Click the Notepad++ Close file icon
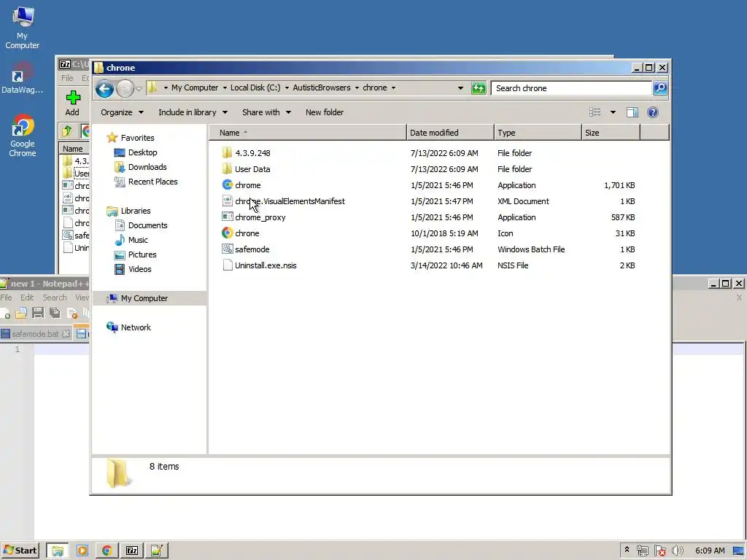Screen dimensions: 747x560 coord(72,314)
